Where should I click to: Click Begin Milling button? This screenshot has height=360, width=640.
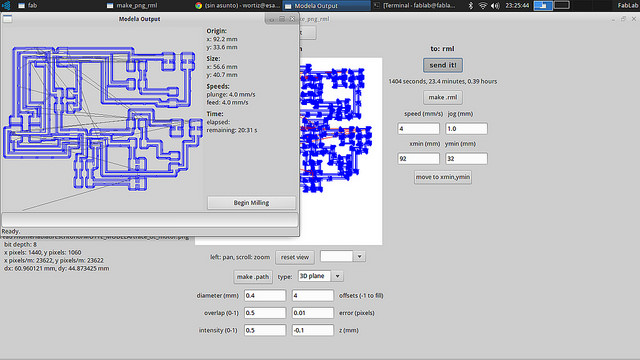coord(251,202)
